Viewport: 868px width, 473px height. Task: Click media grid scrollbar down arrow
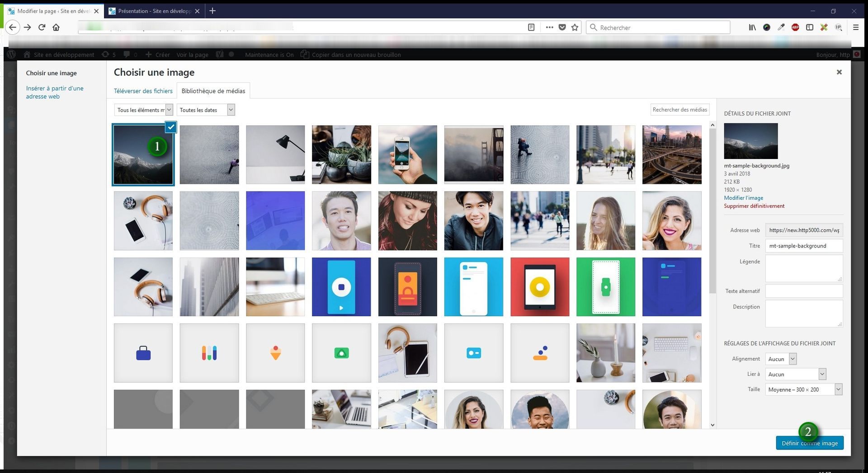[712, 425]
